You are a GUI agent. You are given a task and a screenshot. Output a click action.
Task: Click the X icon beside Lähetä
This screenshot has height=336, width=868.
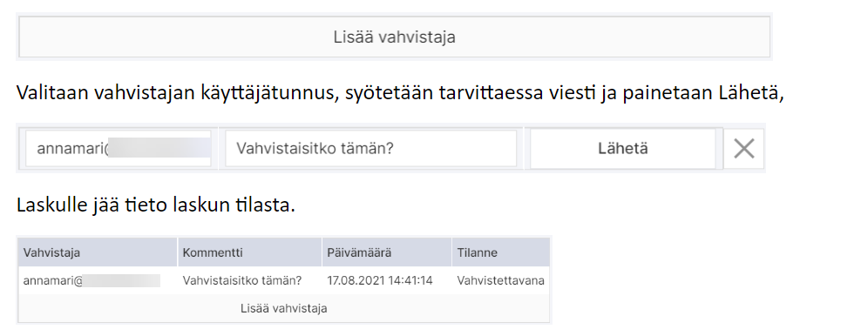pos(743,149)
